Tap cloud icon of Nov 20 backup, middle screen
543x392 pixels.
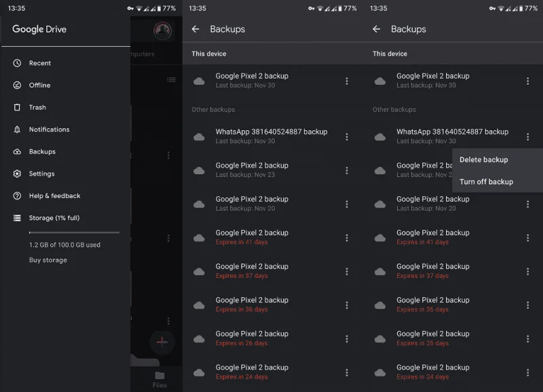[199, 204]
